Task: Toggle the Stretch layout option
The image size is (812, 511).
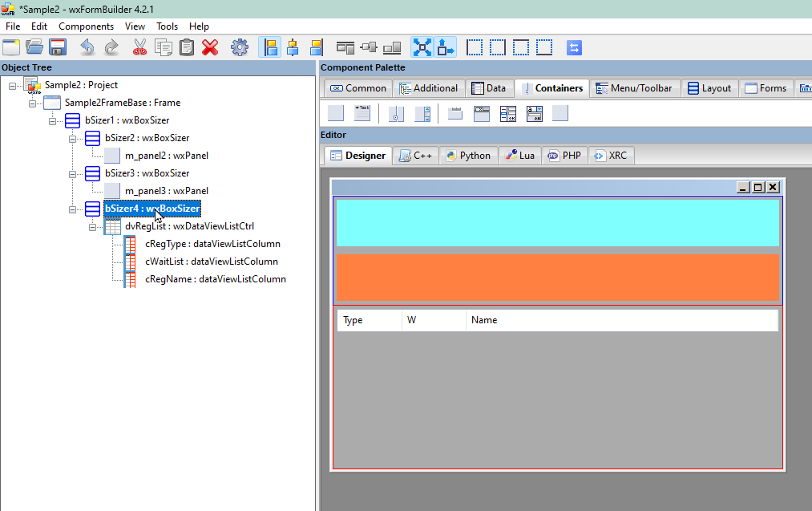Action: point(446,47)
